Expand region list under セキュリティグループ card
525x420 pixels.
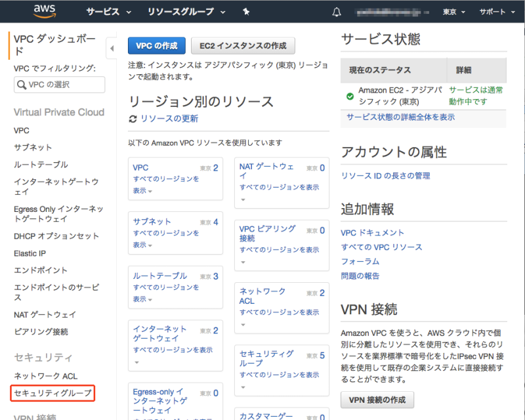(280, 381)
